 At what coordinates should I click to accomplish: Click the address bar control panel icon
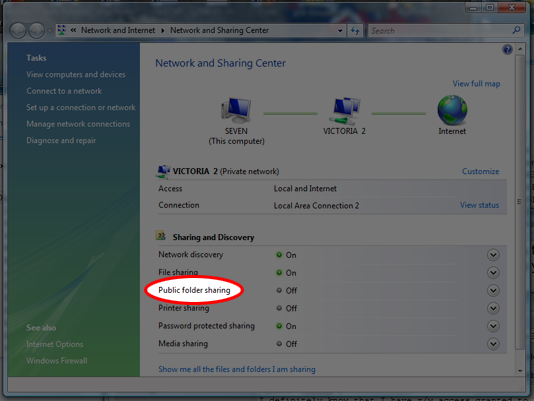pyautogui.click(x=62, y=30)
